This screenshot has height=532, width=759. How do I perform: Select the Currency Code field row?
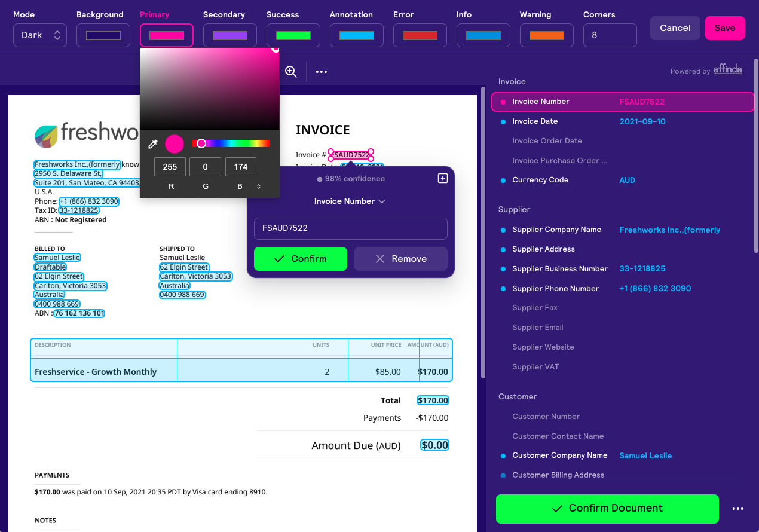[x=623, y=180]
